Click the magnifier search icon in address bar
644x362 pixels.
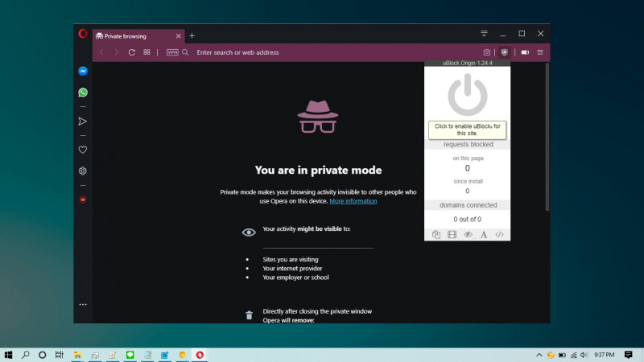point(185,52)
